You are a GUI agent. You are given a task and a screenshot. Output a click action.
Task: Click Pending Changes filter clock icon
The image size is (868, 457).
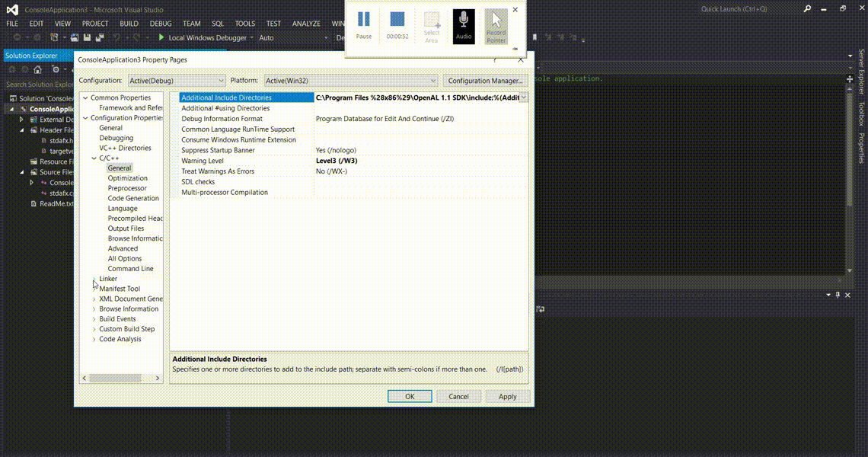point(56,70)
